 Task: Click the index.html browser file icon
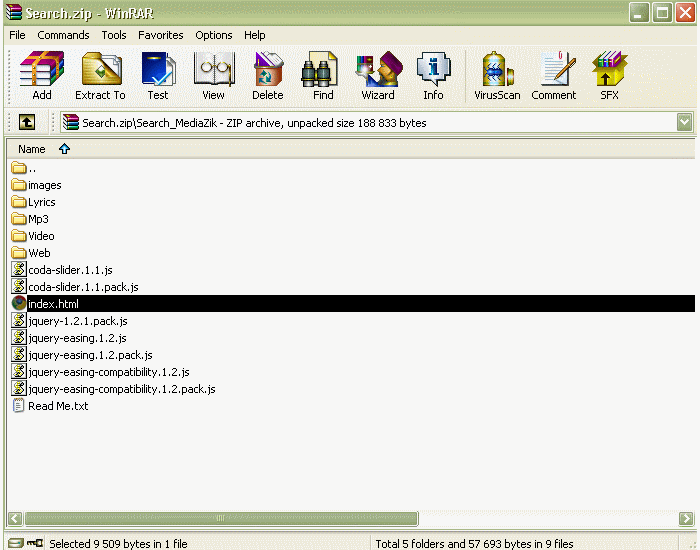click(x=19, y=303)
